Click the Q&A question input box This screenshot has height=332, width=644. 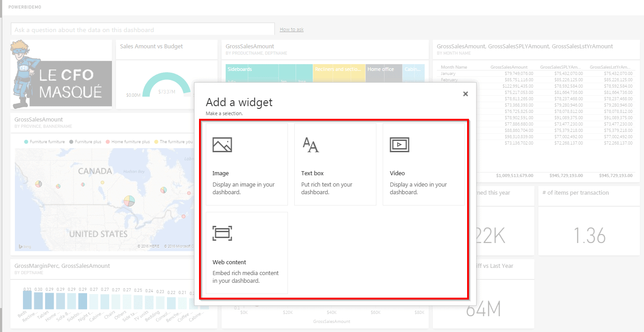(143, 30)
